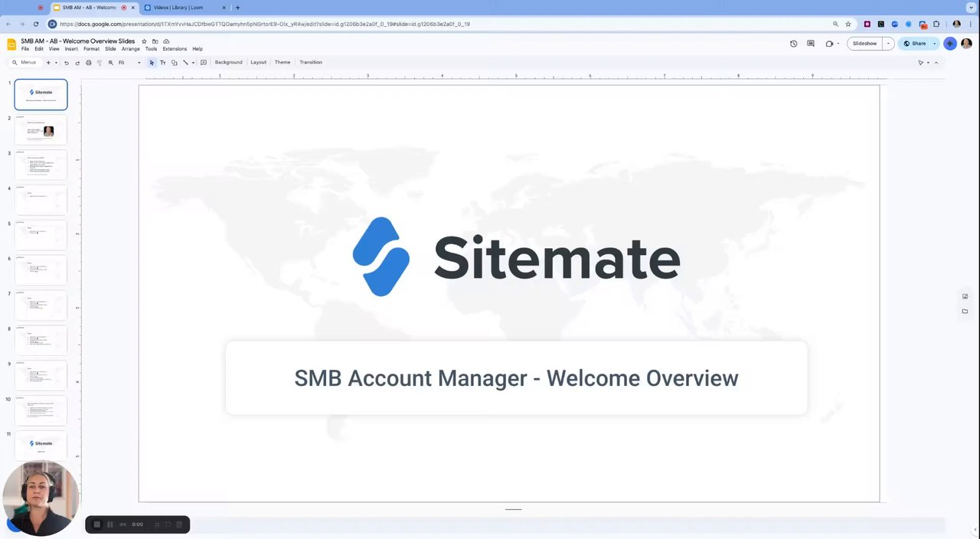Bookmark this page with address-bar star
Viewport: 980px width, 539px height.
click(x=848, y=24)
